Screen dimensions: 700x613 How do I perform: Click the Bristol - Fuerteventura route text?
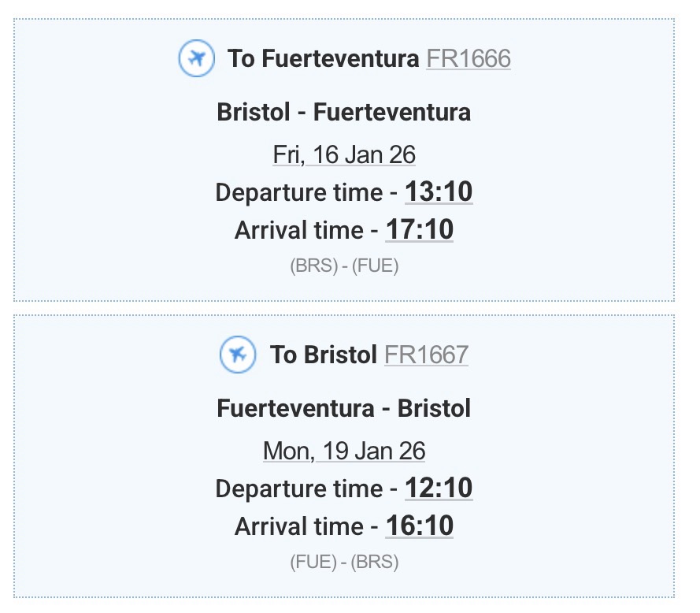point(344,112)
